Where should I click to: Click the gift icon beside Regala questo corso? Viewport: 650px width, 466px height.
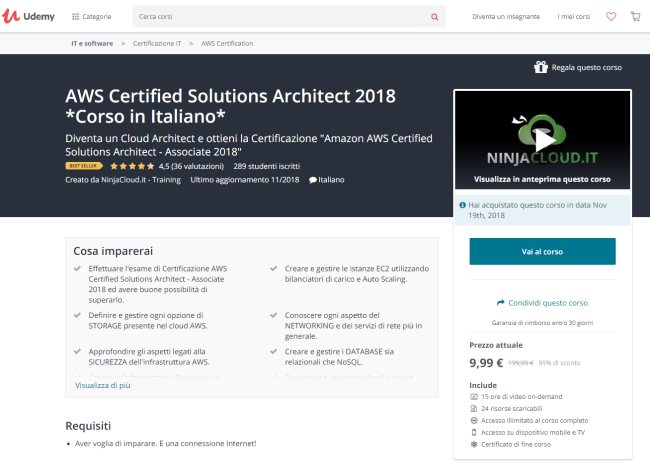541,67
